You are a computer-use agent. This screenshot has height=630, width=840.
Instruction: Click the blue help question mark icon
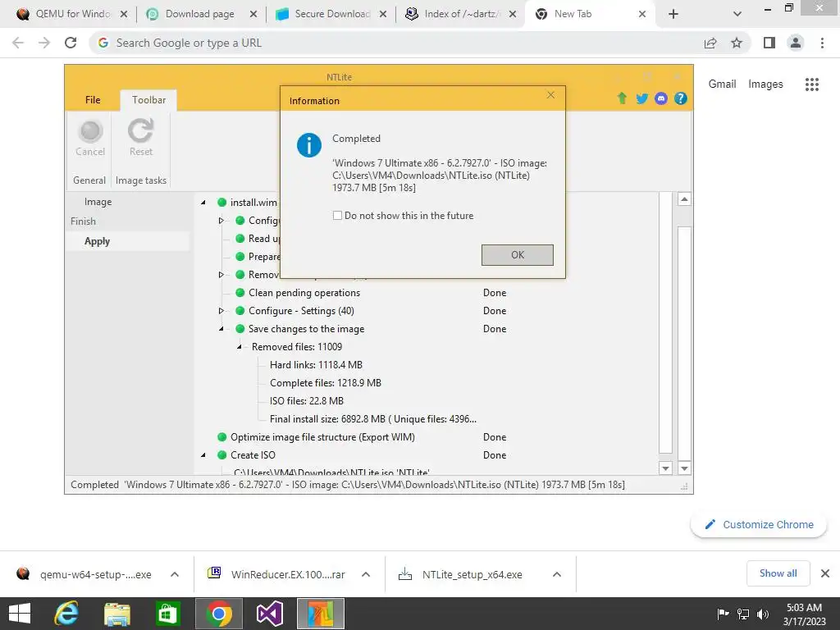click(x=680, y=98)
